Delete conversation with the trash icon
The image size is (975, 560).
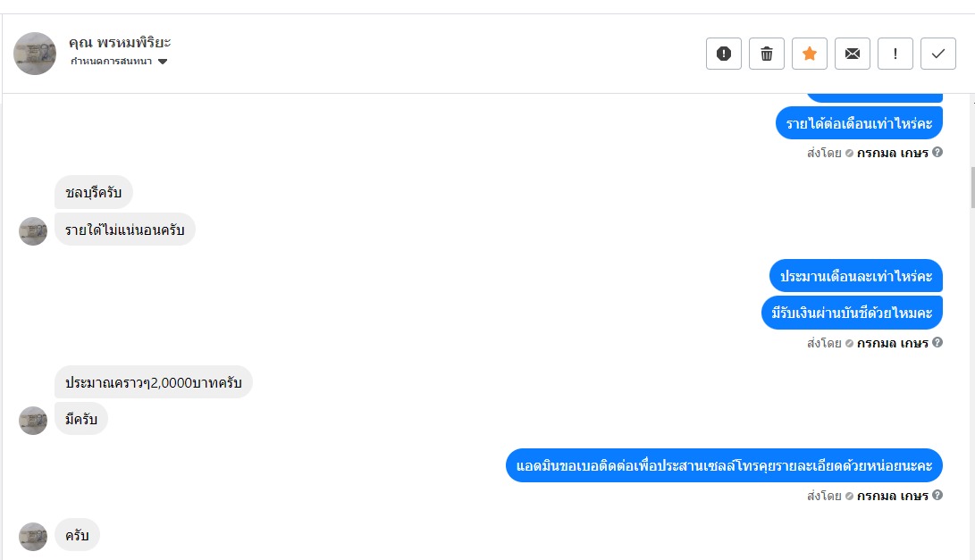coord(767,54)
